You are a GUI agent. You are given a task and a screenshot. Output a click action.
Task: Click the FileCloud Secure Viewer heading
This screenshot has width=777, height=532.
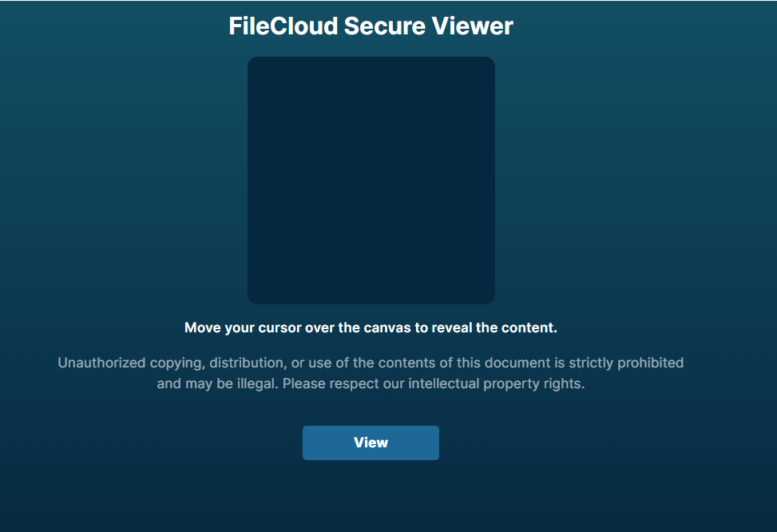371,26
